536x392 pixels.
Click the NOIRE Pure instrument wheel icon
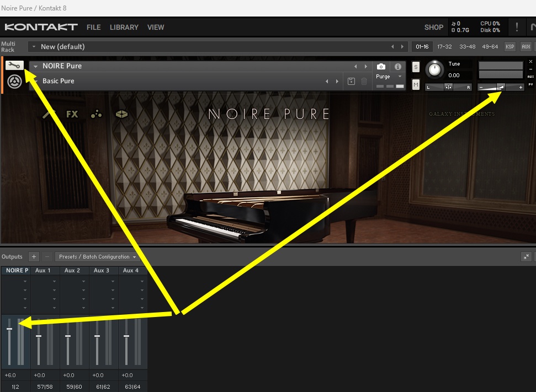(x=15, y=82)
